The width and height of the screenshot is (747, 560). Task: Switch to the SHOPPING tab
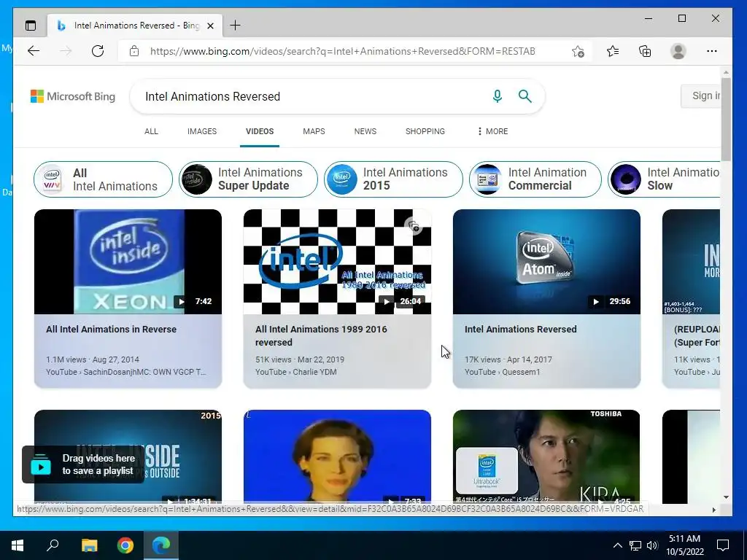(425, 131)
